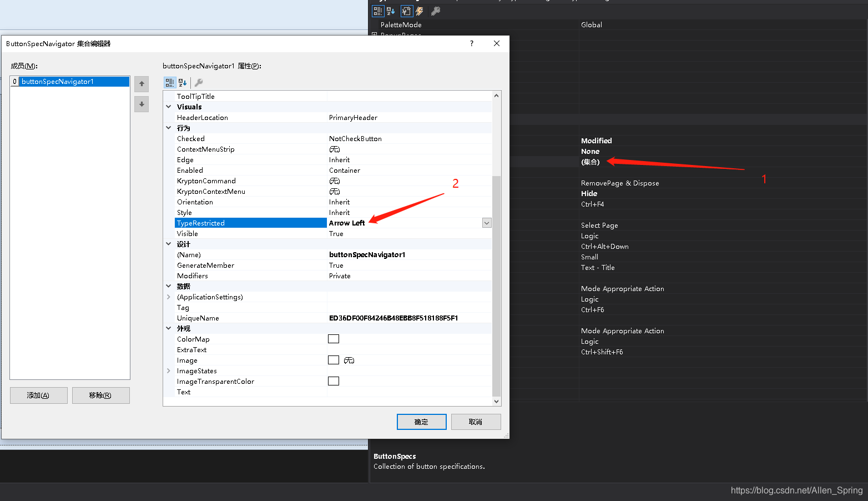The image size is (868, 501).
Task: Click the property grid scrollbar thumb
Action: (x=497, y=285)
